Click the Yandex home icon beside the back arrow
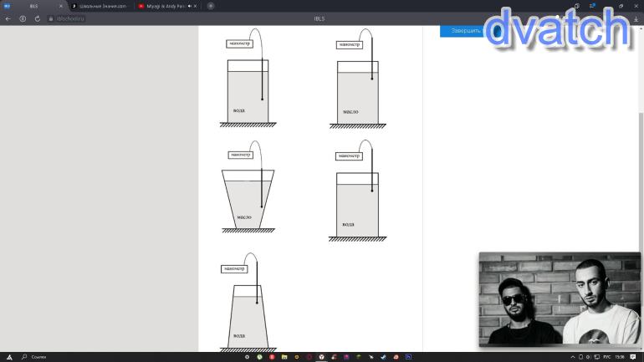 [23, 18]
